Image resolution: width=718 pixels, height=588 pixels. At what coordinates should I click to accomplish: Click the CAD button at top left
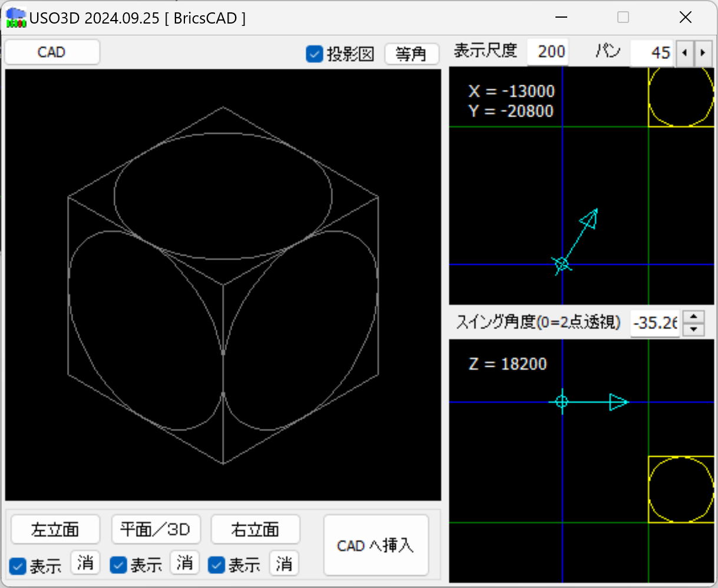(52, 52)
